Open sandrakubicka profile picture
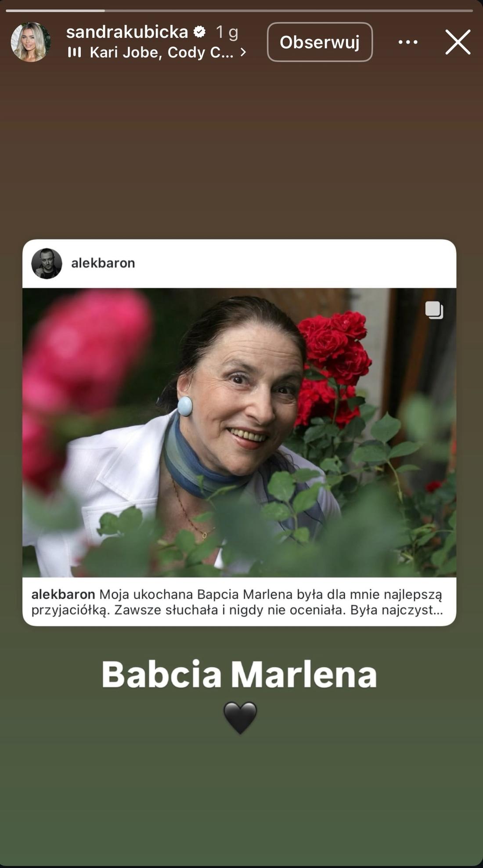The image size is (483, 868). [x=31, y=42]
